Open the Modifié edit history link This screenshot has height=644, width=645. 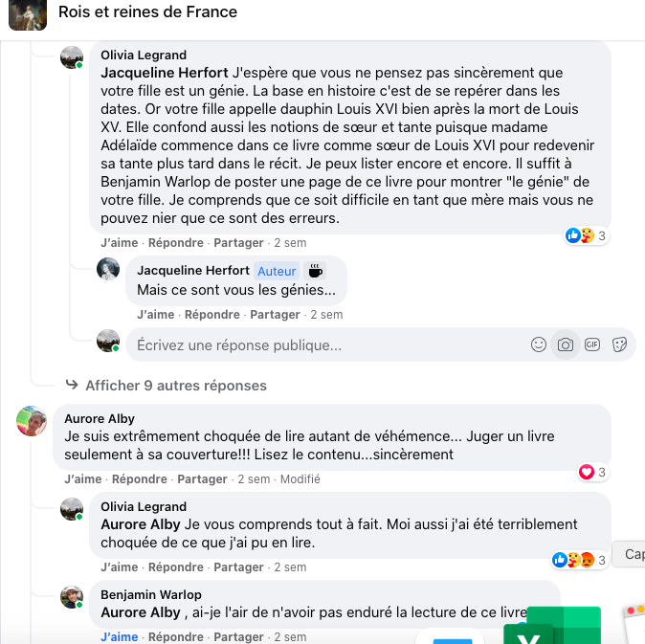tap(300, 479)
